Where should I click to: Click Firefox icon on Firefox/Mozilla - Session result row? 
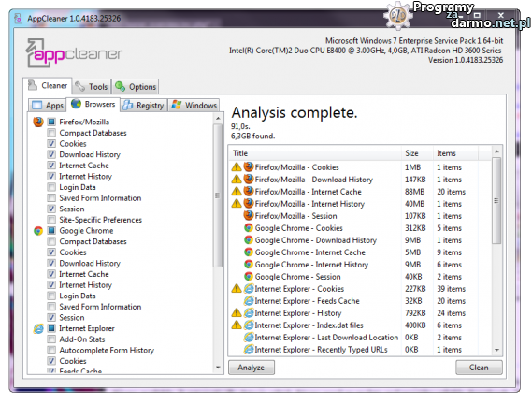[249, 216]
